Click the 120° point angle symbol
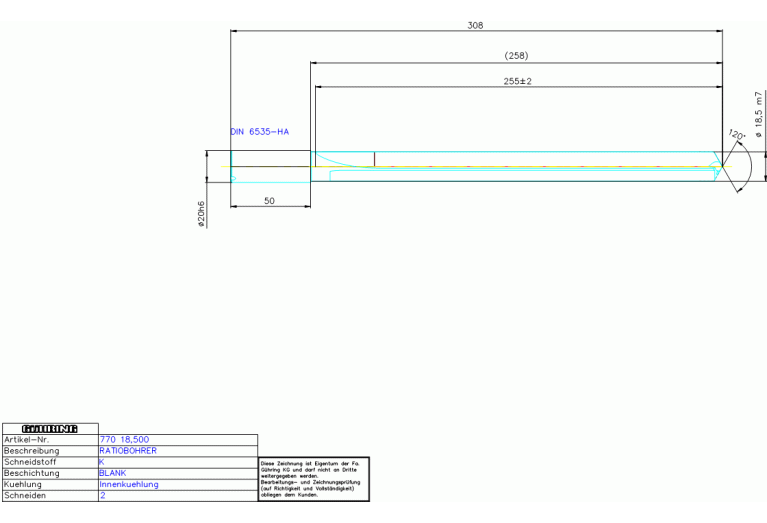The height and width of the screenshot is (523, 767). click(737, 136)
